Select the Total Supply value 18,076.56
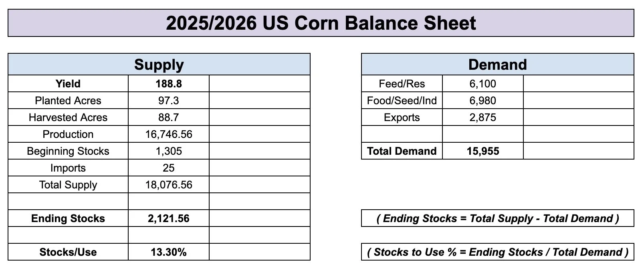Image resolution: width=644 pixels, height=273 pixels. tap(169, 185)
